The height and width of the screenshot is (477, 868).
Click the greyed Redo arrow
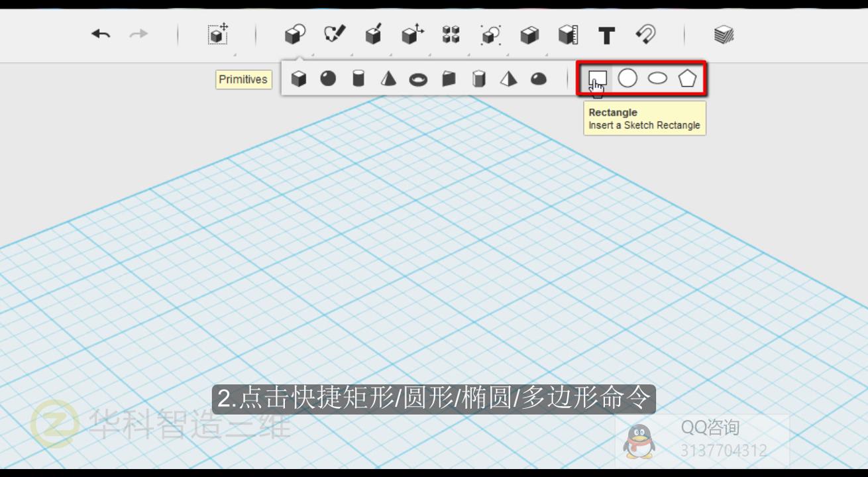click(x=138, y=34)
